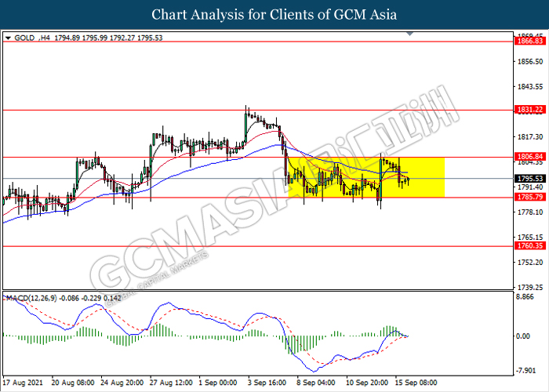Click the current price label 1795.53
The image size is (549, 392).
(530, 179)
